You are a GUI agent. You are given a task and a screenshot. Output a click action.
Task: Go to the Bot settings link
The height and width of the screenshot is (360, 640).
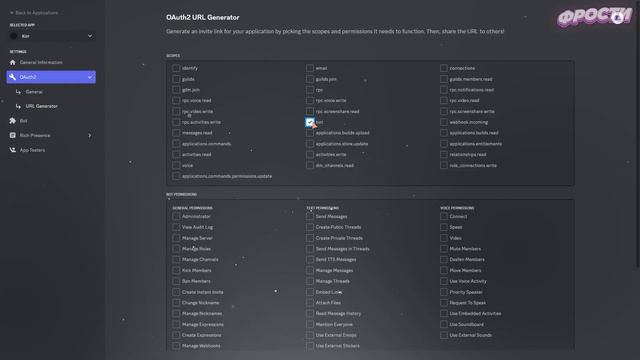click(x=23, y=121)
